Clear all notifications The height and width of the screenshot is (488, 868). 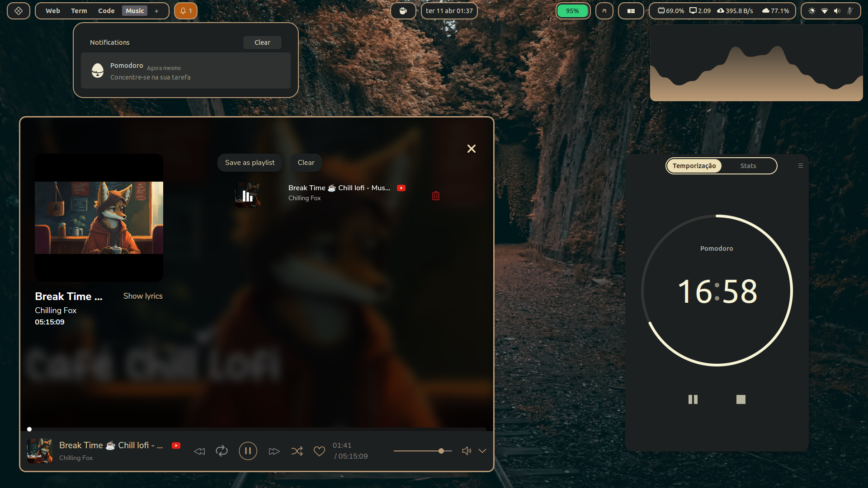[x=262, y=42]
